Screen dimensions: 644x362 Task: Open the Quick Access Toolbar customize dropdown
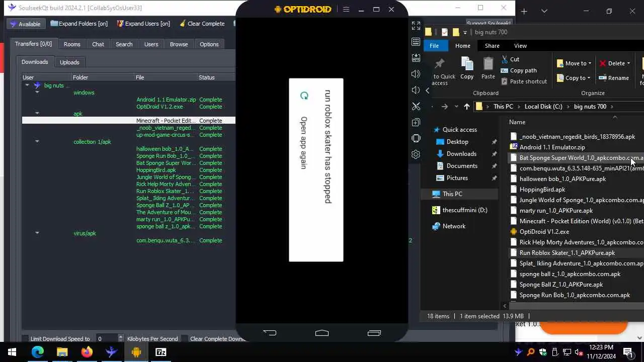pos(465,32)
